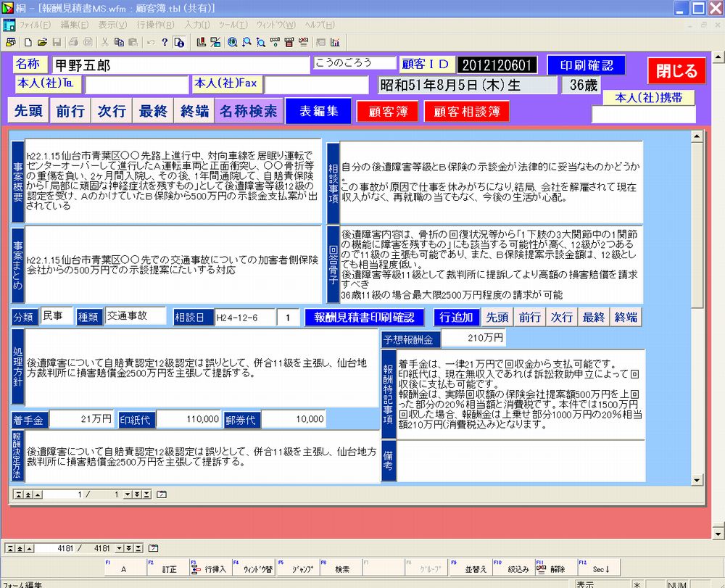Click the question mark help icon
Screen dimensions: 725x588
tap(165, 42)
